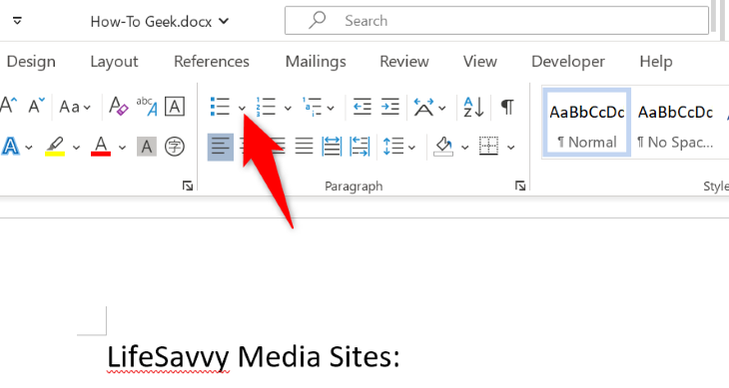This screenshot has height=388, width=729.
Task: Toggle Character Shading icon
Action: pyautogui.click(x=146, y=147)
